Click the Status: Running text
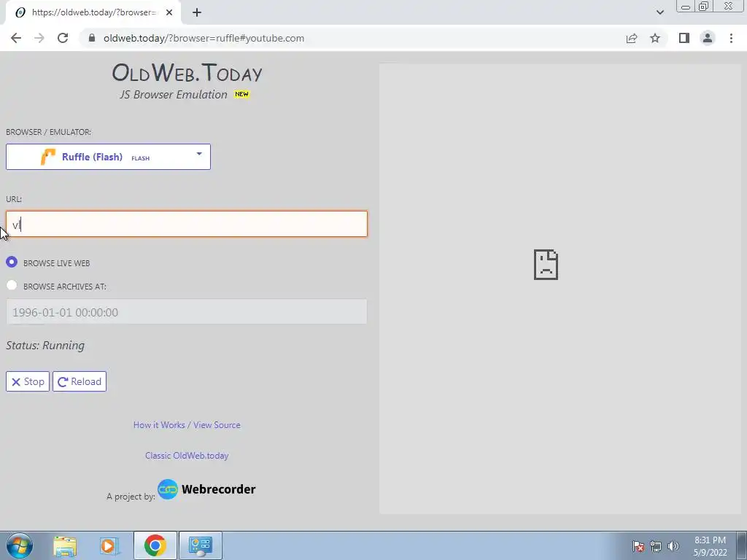The width and height of the screenshot is (747, 560). (x=45, y=345)
